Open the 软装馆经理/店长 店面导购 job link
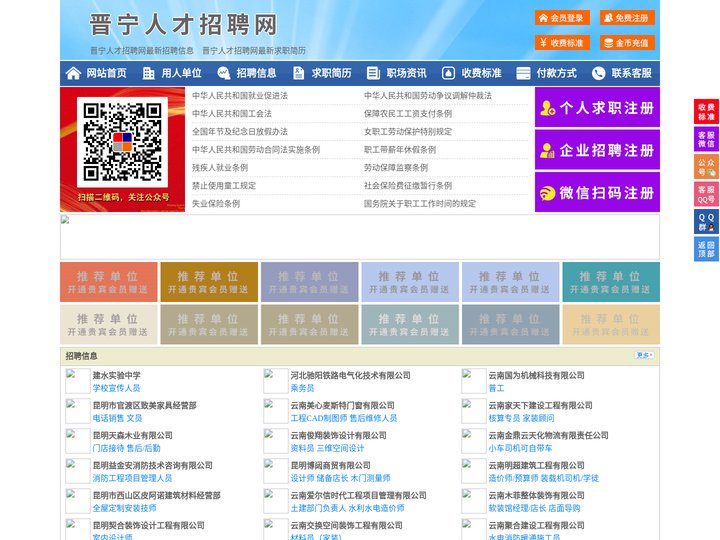The width and height of the screenshot is (720, 540). (534, 508)
